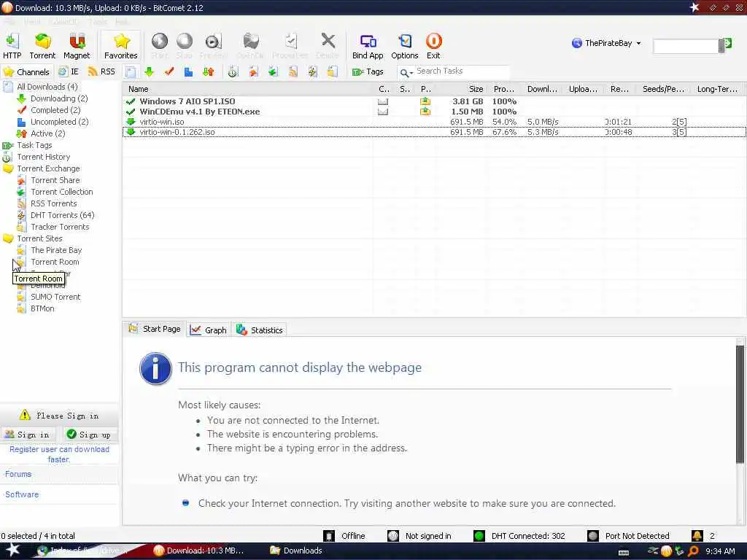Click the bell notification icon in status bar
This screenshot has width=747, height=560.
tap(697, 536)
